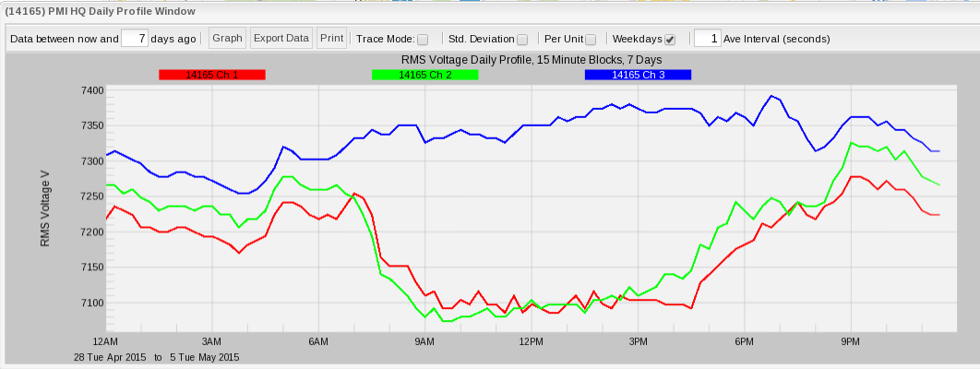980x369 pixels.
Task: Tick the Std. Deviation checkbox
Action: point(522,40)
